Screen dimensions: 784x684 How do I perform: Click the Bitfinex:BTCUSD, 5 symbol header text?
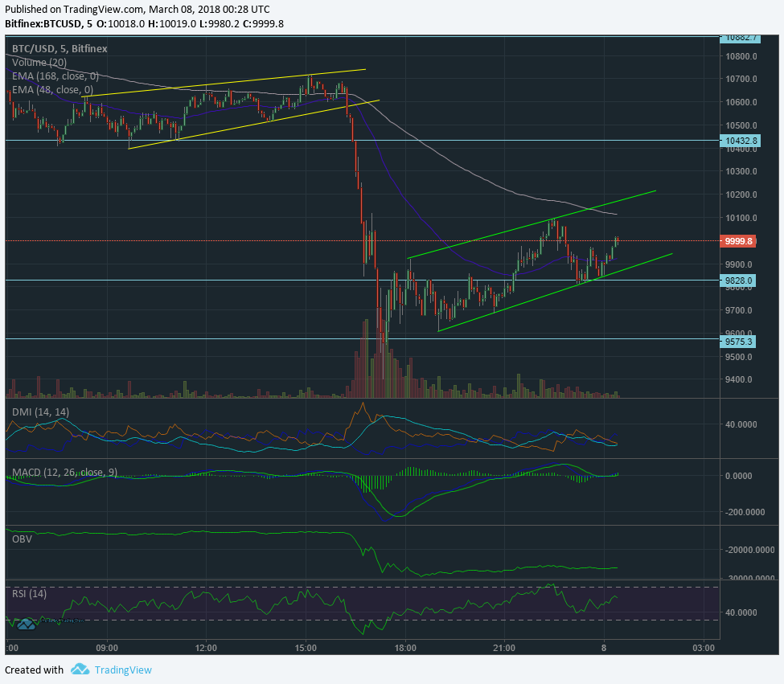tap(48, 23)
